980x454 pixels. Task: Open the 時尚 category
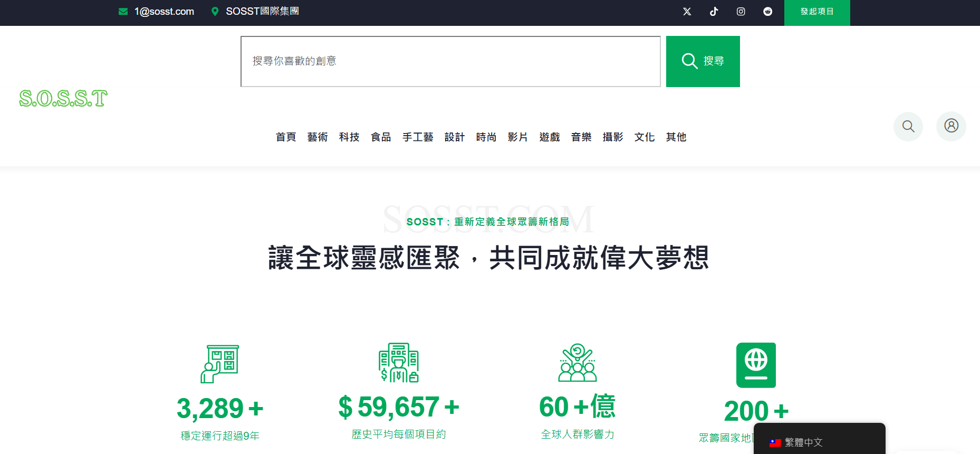coord(486,137)
